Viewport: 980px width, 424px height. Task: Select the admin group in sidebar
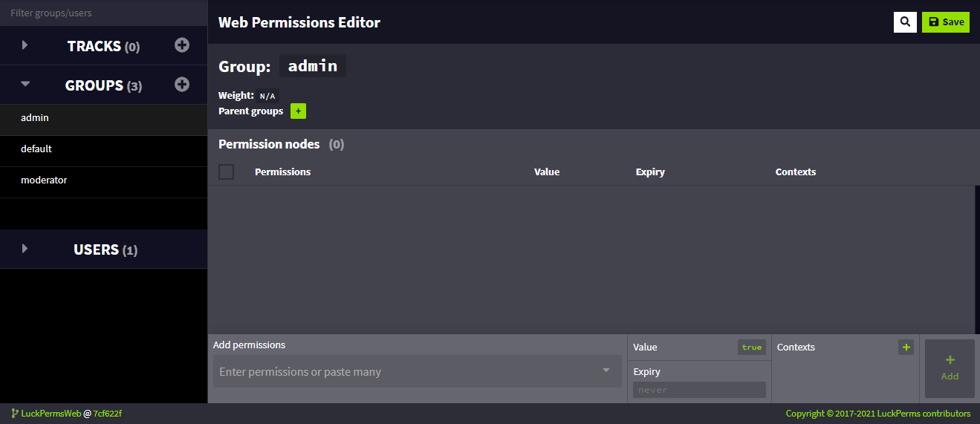pos(35,118)
